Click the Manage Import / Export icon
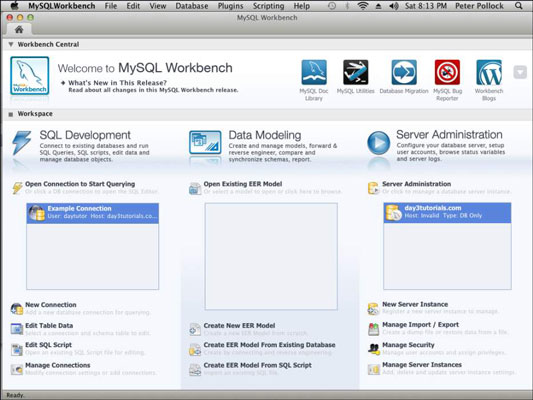Screen dimensions: 533x400 tap(373, 329)
